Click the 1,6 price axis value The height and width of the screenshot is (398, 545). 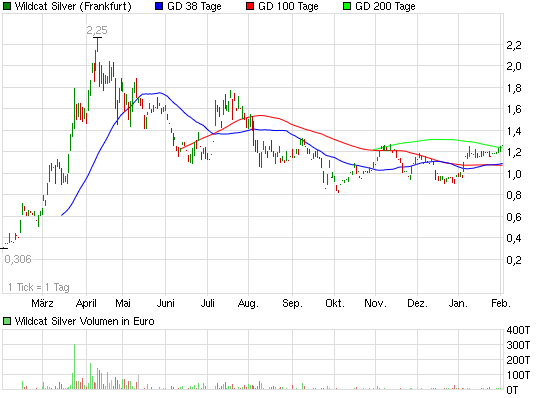[x=514, y=109]
